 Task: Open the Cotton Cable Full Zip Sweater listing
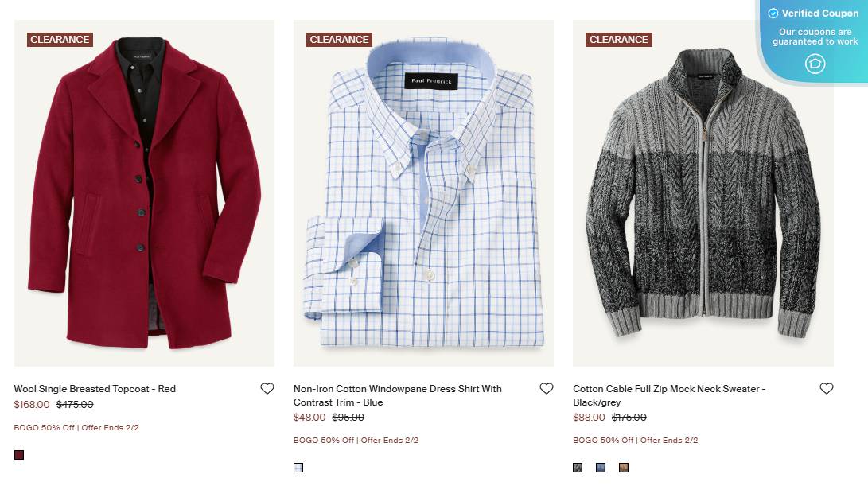click(x=669, y=395)
